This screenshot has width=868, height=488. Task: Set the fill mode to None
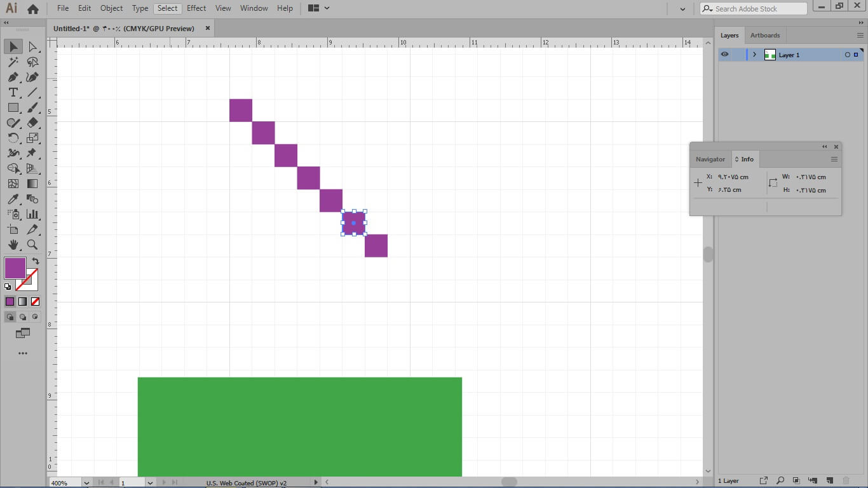pos(36,301)
